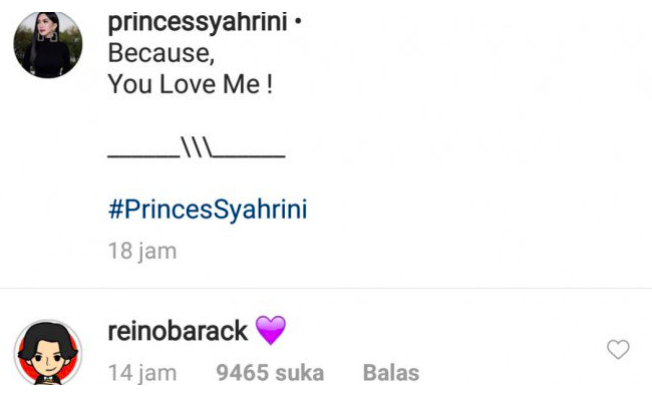652x408 pixels.
Task: Click the 18 jam post timestamp
Action: click(142, 251)
